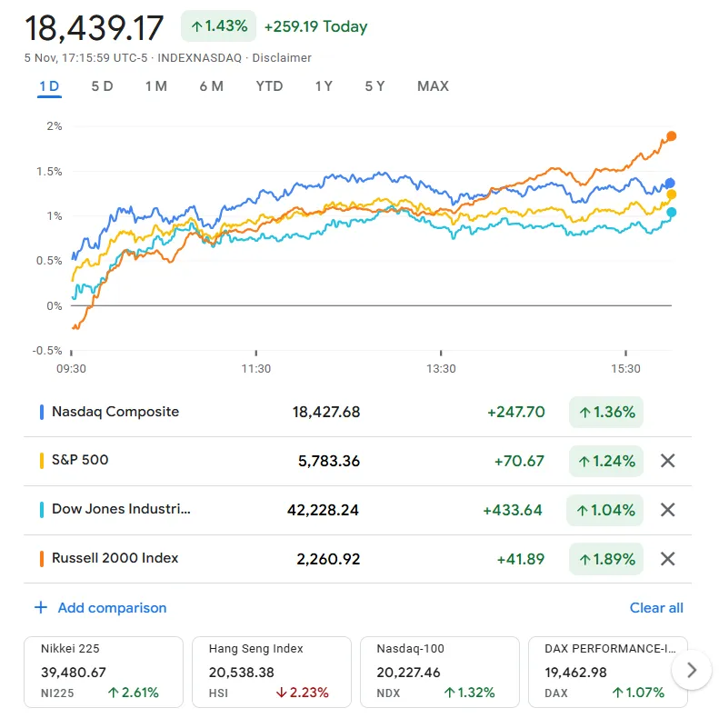Switch chart to 5 D range
The height and width of the screenshot is (728, 719).
[x=102, y=86]
